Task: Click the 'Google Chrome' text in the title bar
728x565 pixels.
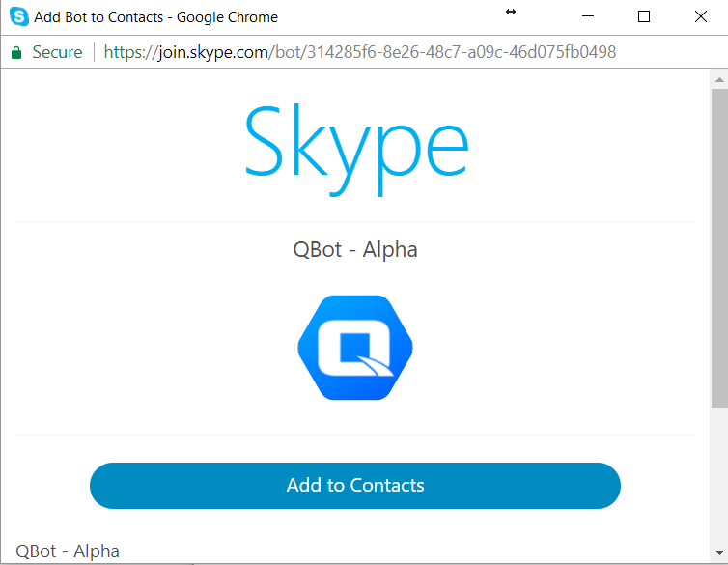Action: click(227, 17)
